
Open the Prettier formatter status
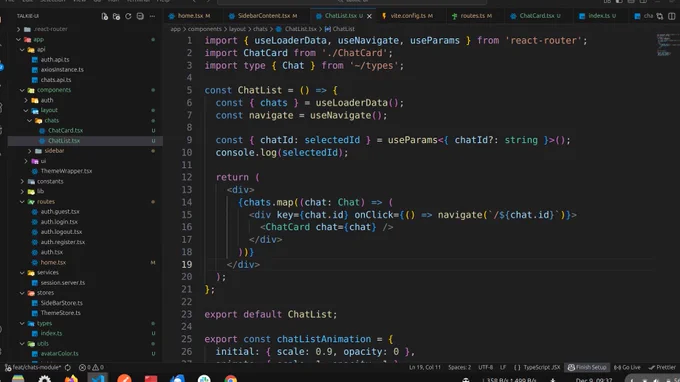tap(662, 367)
